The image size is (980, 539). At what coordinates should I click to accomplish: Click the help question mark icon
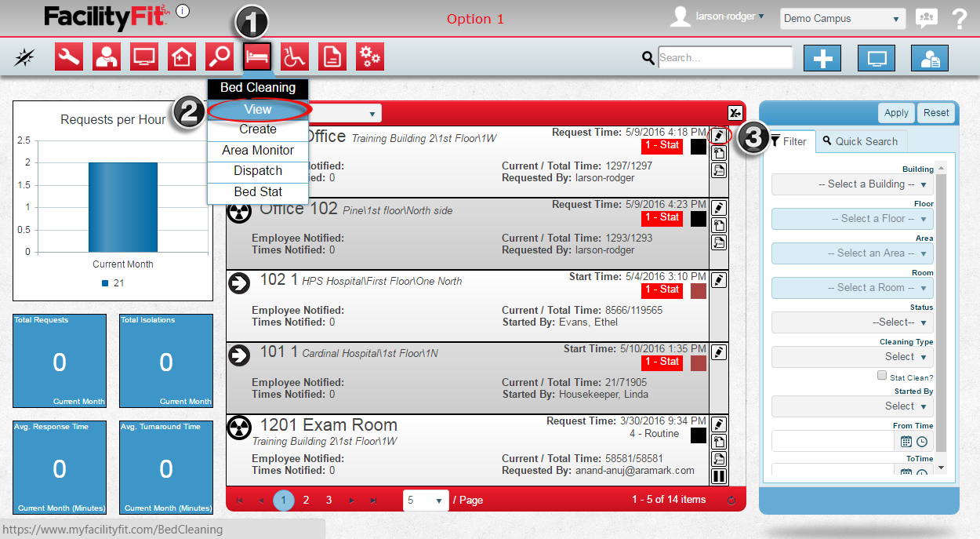[959, 19]
